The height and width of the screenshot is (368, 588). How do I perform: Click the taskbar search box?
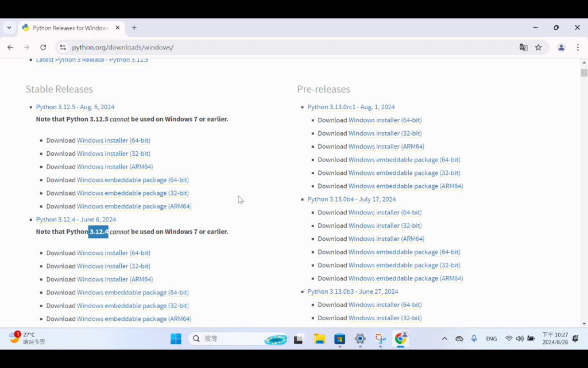(238, 339)
